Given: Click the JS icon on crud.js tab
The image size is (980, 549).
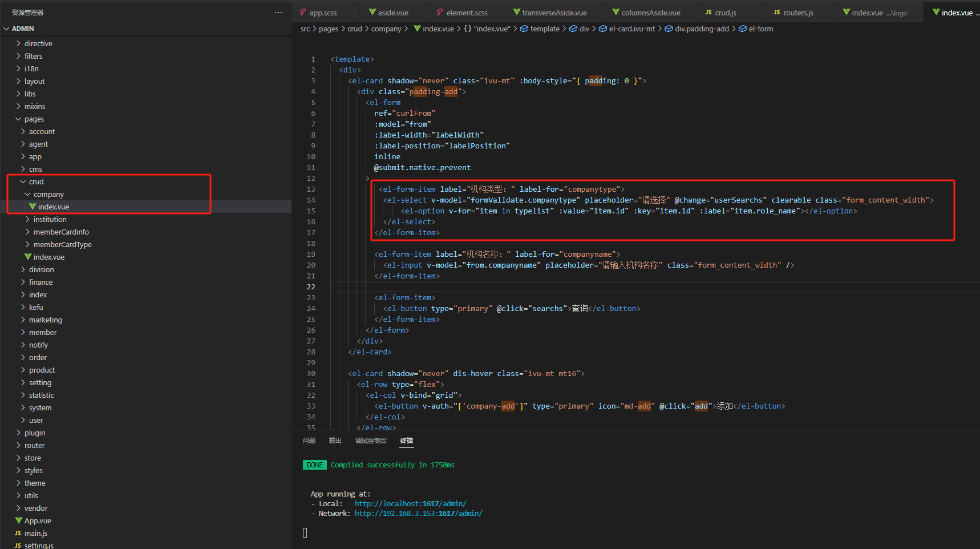Looking at the screenshot, I should pyautogui.click(x=708, y=12).
